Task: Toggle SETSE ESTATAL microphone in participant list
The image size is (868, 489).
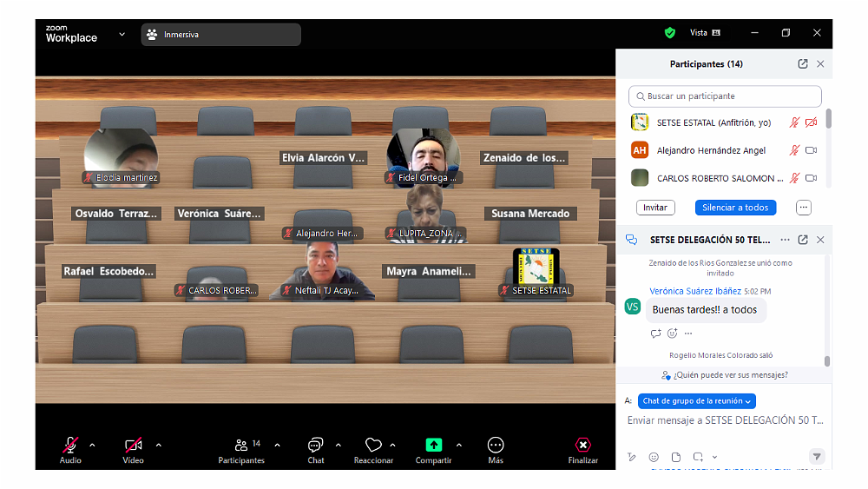Action: pyautogui.click(x=793, y=122)
